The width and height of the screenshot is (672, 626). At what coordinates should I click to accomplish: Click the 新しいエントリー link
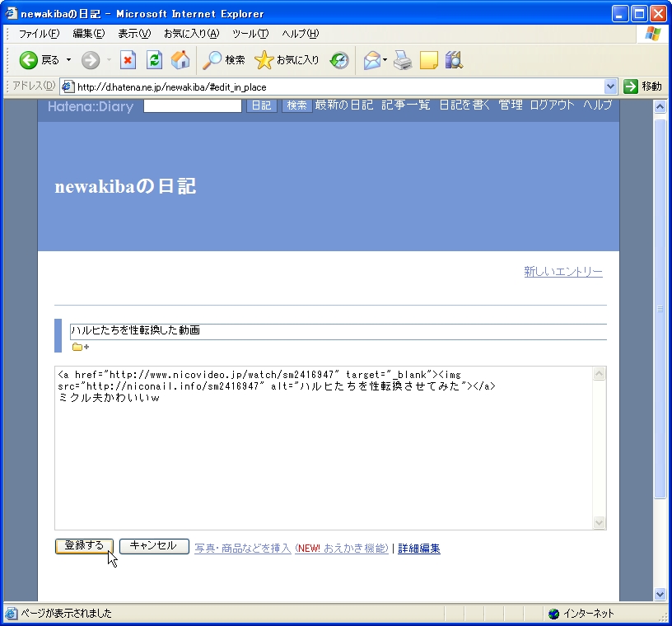pos(563,272)
